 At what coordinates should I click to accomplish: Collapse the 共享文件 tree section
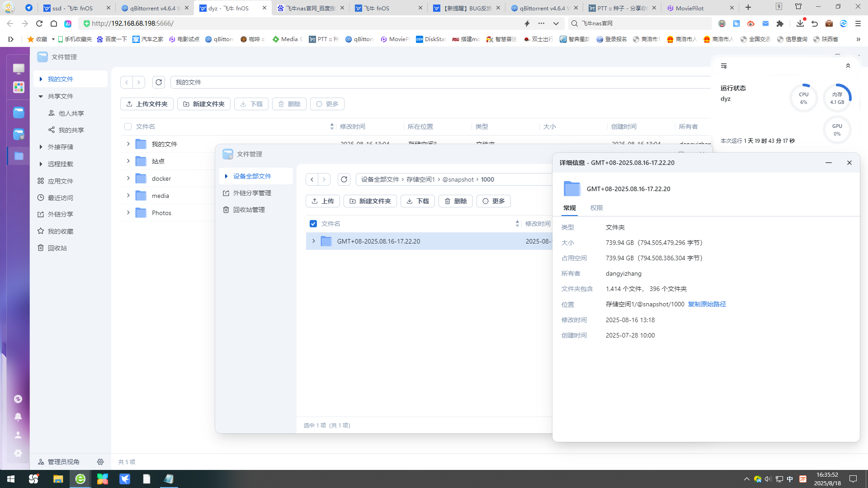point(41,96)
